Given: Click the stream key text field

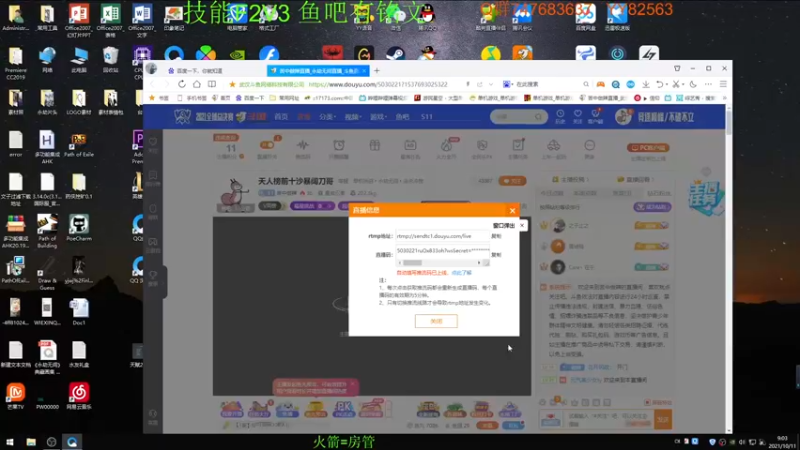Looking at the screenshot, I should click(442, 251).
